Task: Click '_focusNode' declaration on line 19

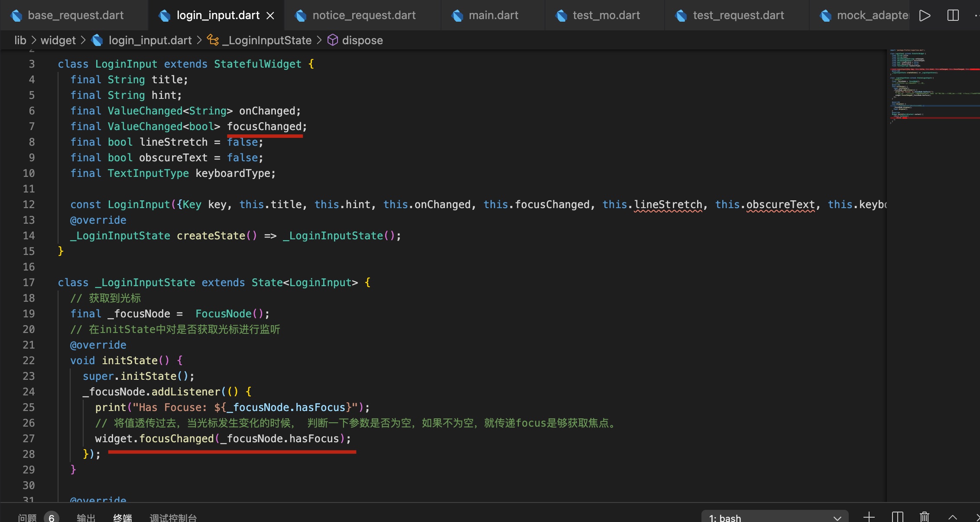Action: 139,314
